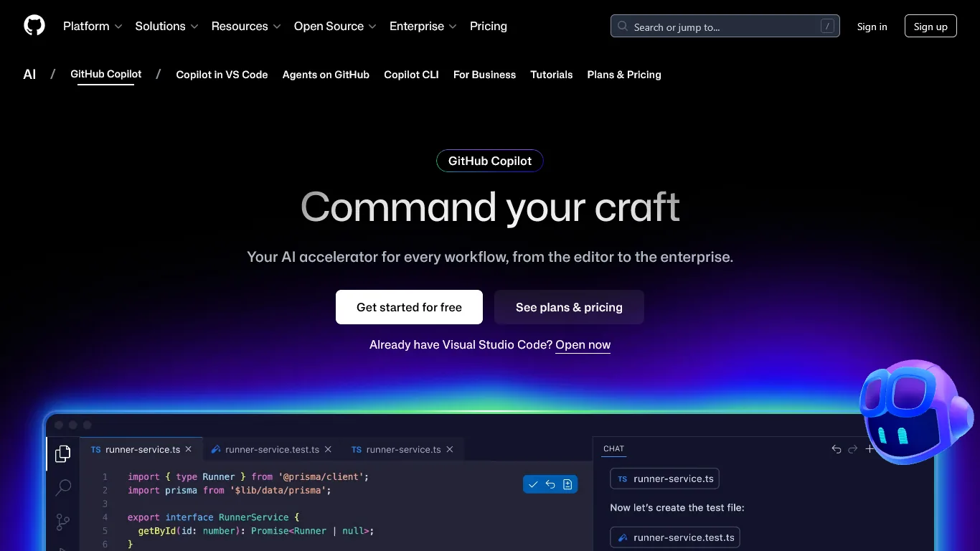Go to Pricing in top navigation
The height and width of the screenshot is (551, 980).
tap(489, 27)
